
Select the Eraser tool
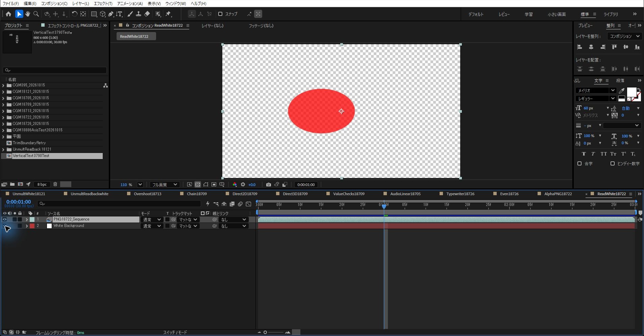(x=147, y=14)
